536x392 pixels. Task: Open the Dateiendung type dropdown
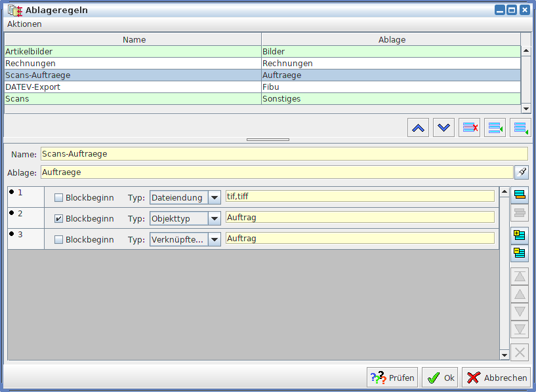(214, 197)
